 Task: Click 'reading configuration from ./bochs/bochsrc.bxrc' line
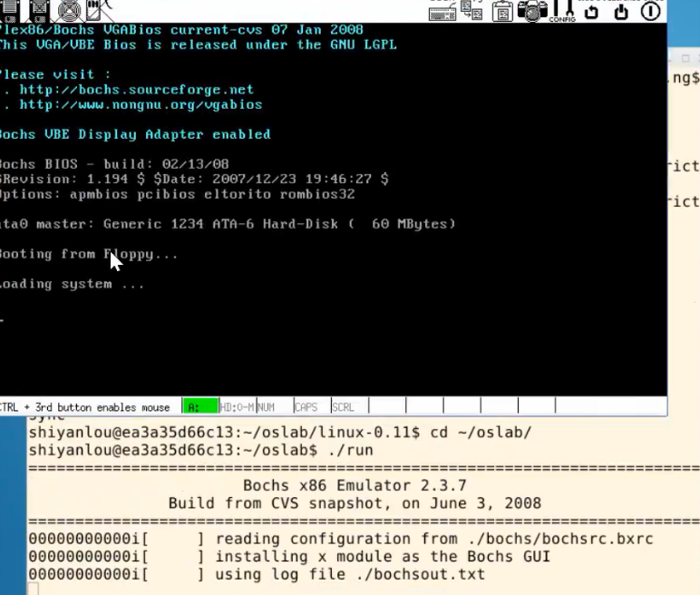coord(341,539)
